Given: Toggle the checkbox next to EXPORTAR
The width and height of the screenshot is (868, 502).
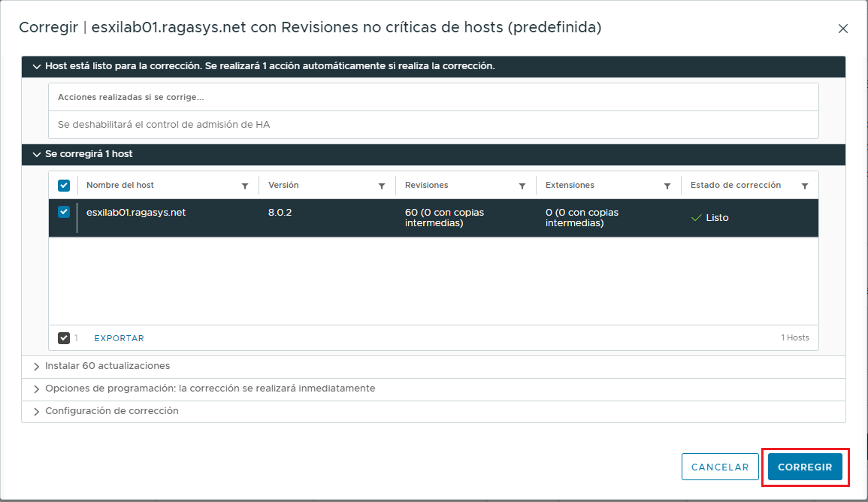Looking at the screenshot, I should [x=64, y=337].
